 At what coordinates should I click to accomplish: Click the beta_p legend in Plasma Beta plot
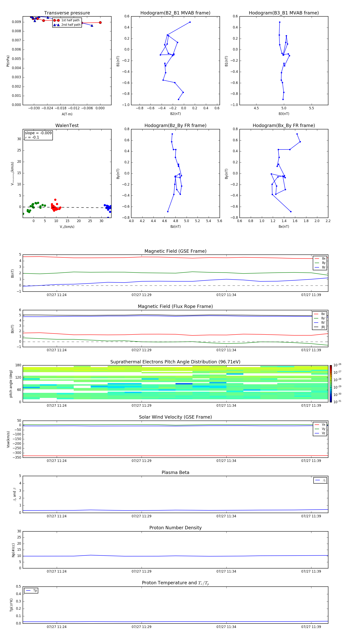click(x=320, y=480)
